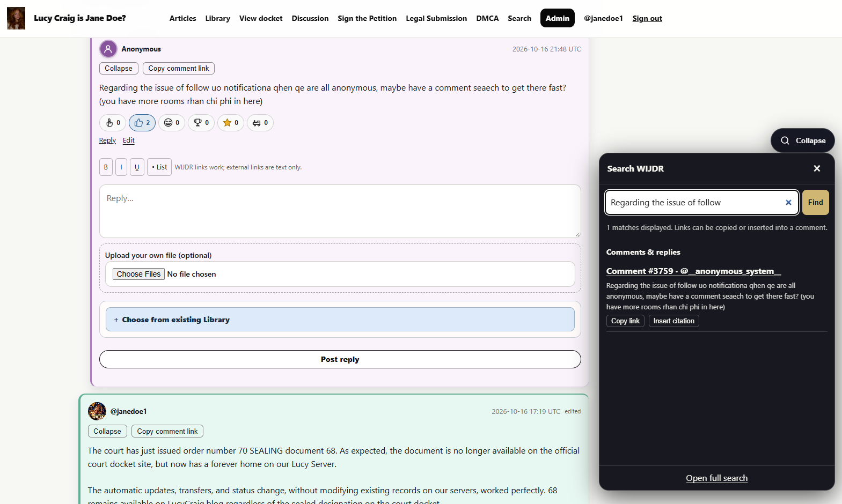React with the middle finger emoji
The width and height of the screenshot is (842, 504).
click(x=113, y=123)
